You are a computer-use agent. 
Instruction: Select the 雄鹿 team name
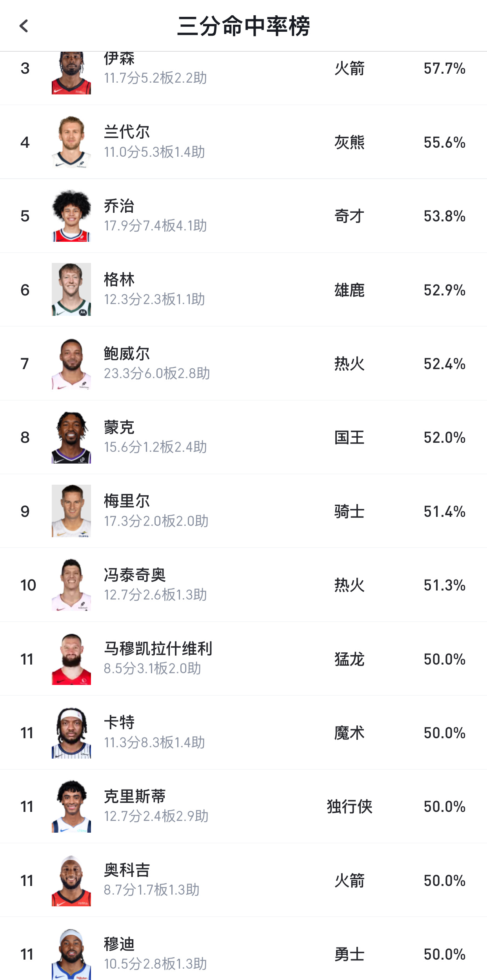[x=350, y=290]
